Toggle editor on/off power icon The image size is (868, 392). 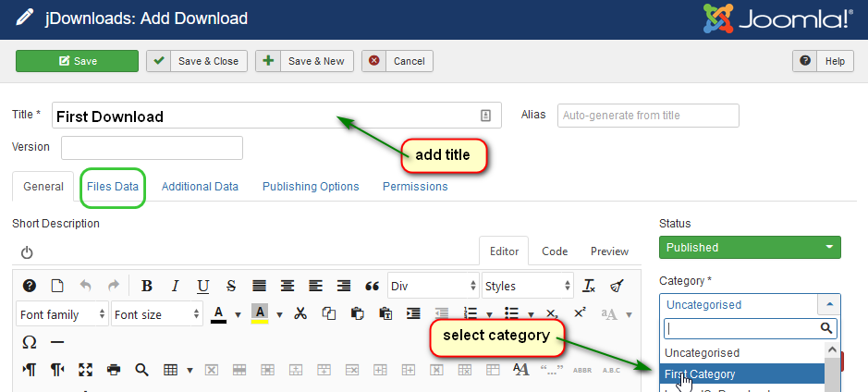pos(27,253)
